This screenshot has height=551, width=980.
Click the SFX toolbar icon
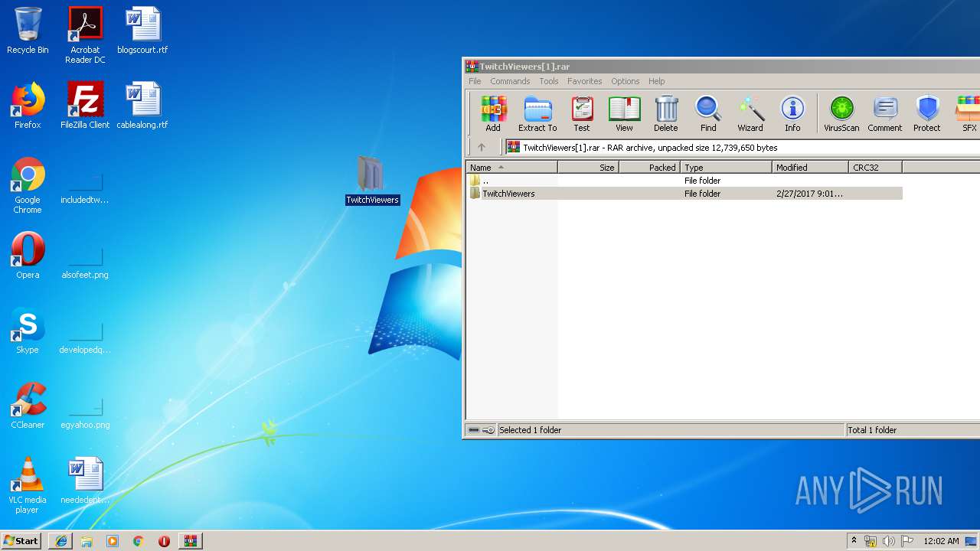pos(969,114)
